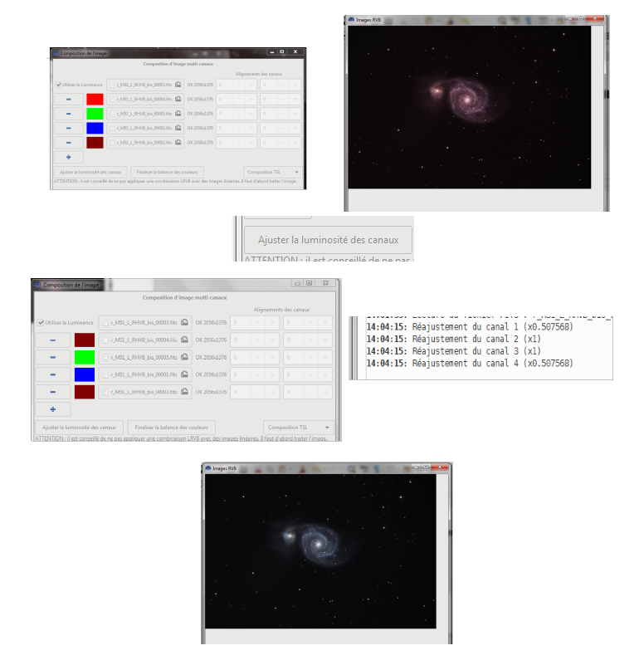Image resolution: width=644 pixels, height=665 pixels.
Task: Remove the blue layer in upper Composition dialog
Action: pos(69,128)
